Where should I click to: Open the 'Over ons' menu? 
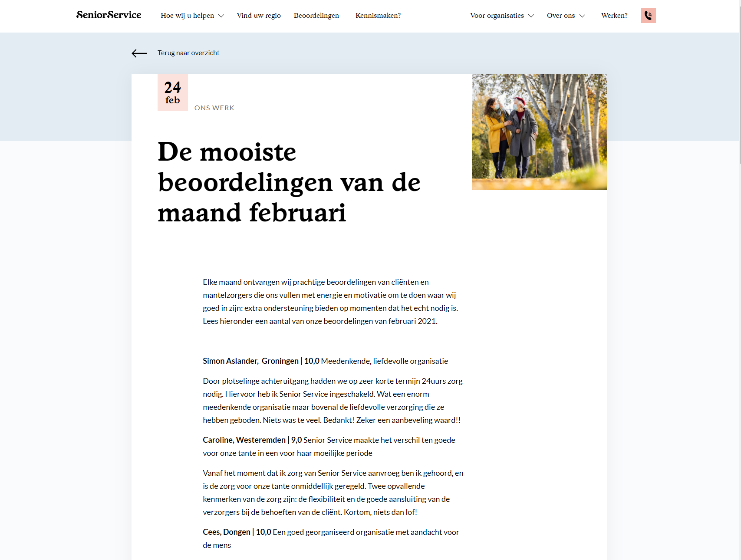click(561, 16)
